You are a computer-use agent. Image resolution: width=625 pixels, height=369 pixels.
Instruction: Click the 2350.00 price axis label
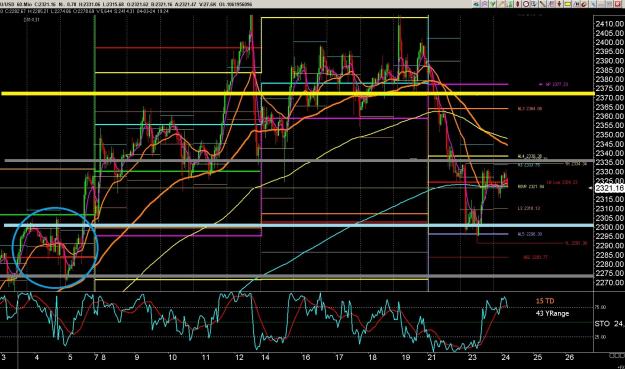click(x=610, y=135)
